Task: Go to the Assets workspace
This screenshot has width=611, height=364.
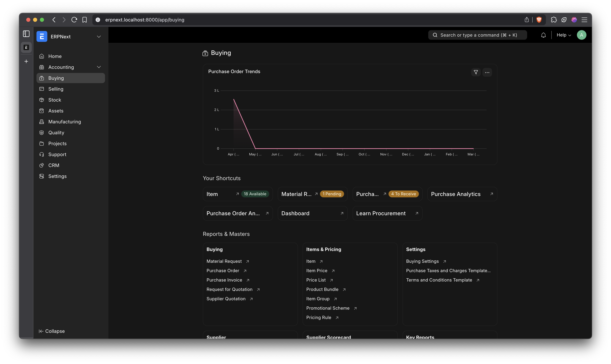Action: (71, 111)
